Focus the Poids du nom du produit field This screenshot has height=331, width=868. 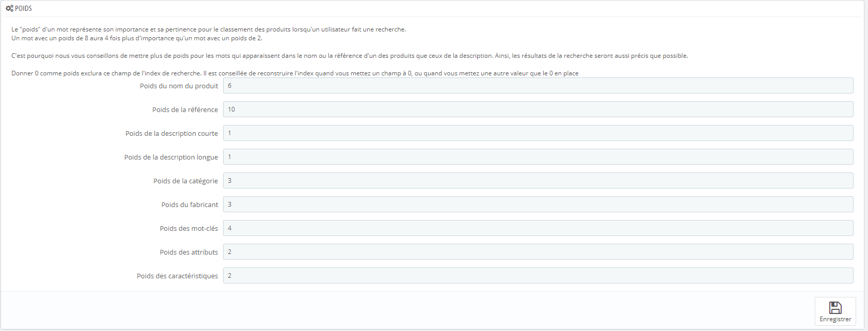[x=538, y=86]
